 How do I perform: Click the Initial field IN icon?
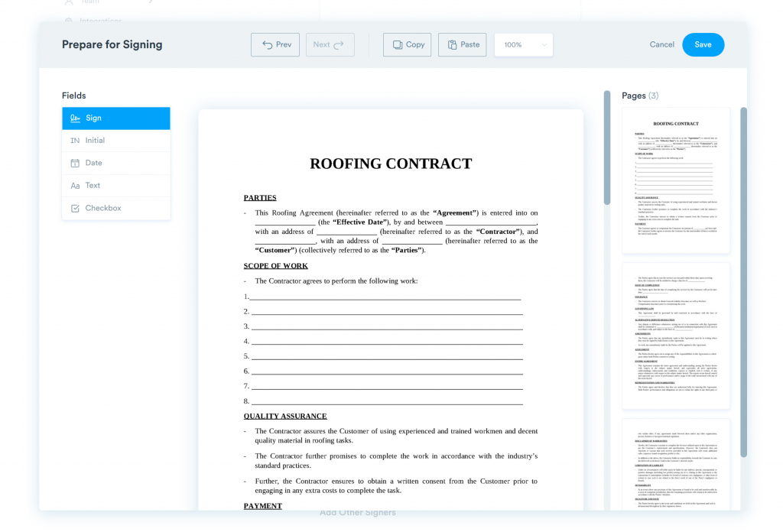[75, 141]
